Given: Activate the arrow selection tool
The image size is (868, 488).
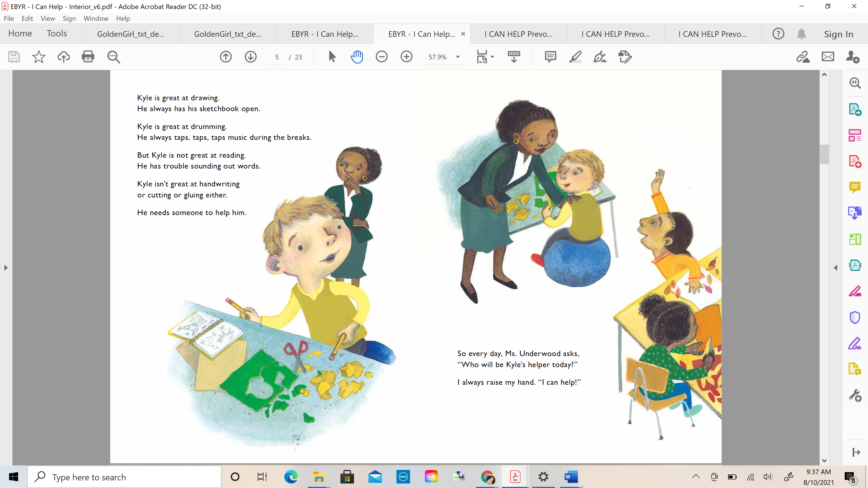Looking at the screenshot, I should (332, 56).
